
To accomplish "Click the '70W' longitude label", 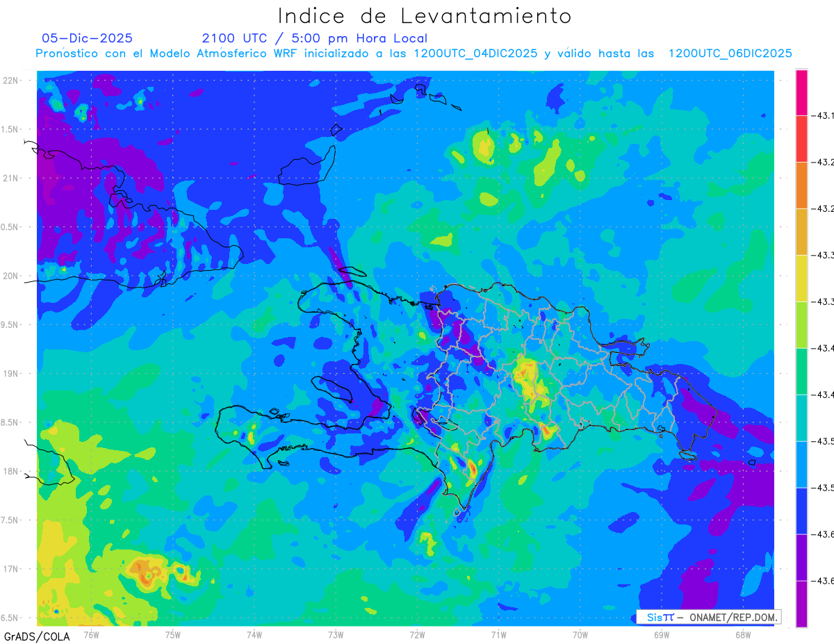I will [x=580, y=634].
